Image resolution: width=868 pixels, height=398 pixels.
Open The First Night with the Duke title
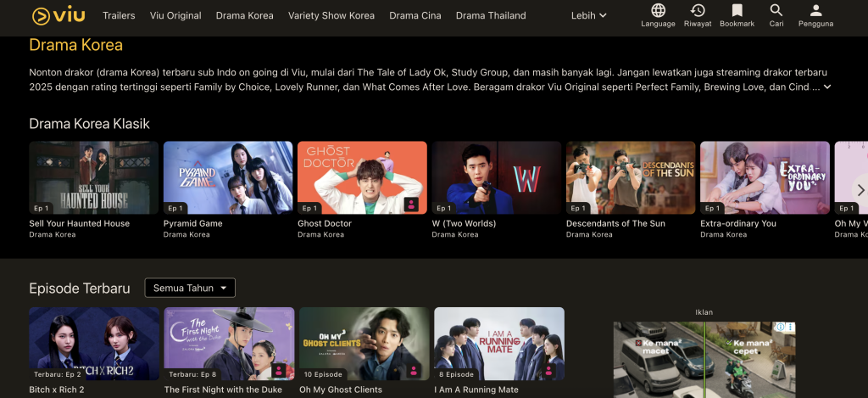[x=223, y=390]
